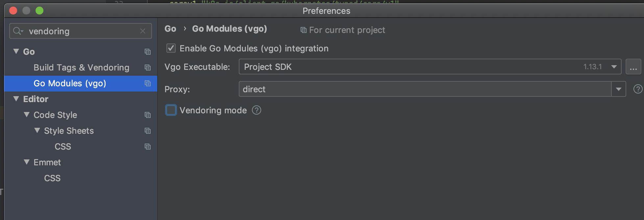Click the copy icon next to CSS under Style Sheets

pos(147,147)
